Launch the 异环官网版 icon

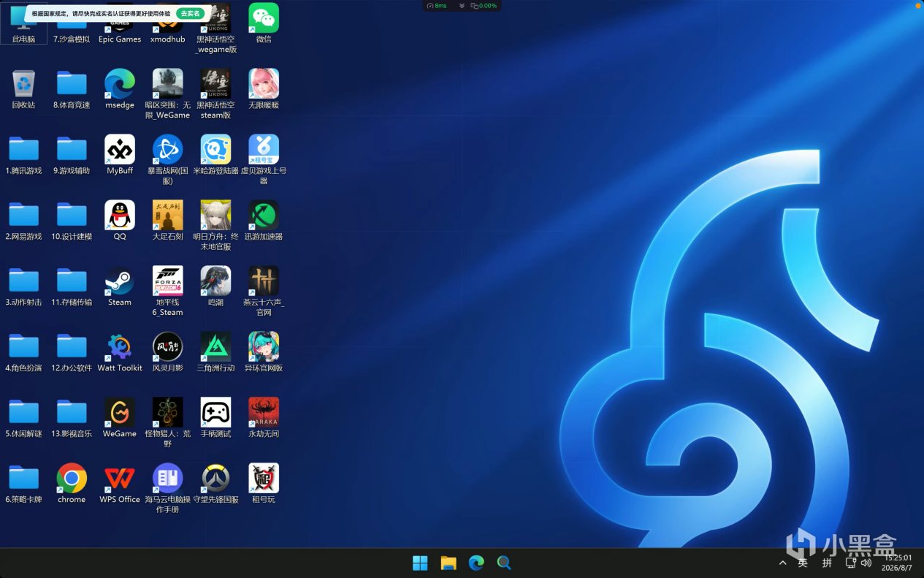tap(264, 347)
